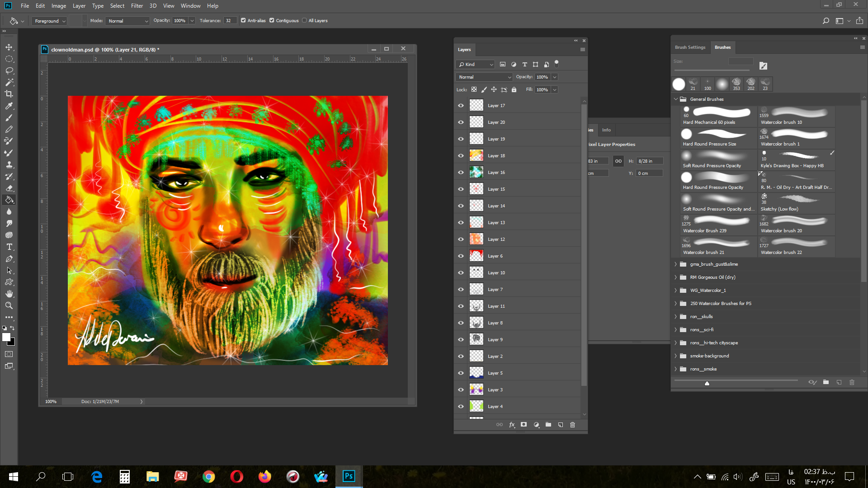Select the Pen tool
Image resolution: width=868 pixels, height=488 pixels.
9,258
